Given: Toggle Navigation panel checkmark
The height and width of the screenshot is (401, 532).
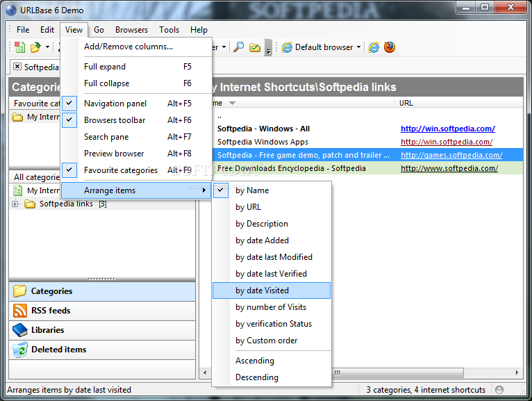Looking at the screenshot, I should [69, 104].
